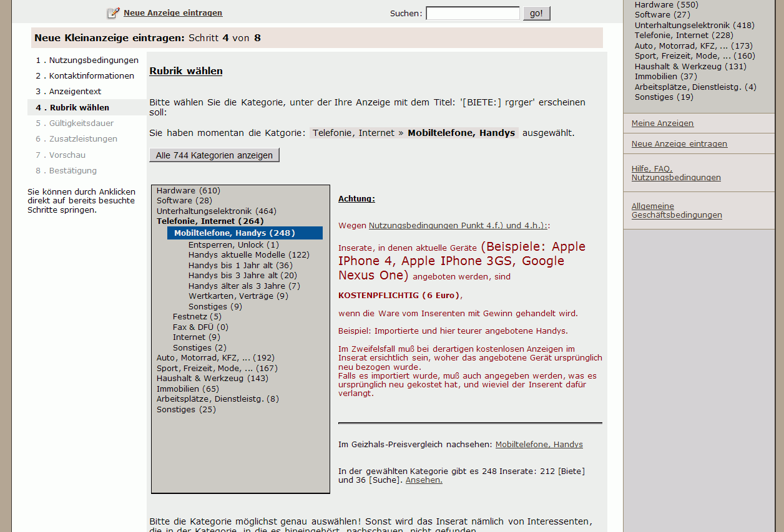Click the search input field

tap(473, 13)
